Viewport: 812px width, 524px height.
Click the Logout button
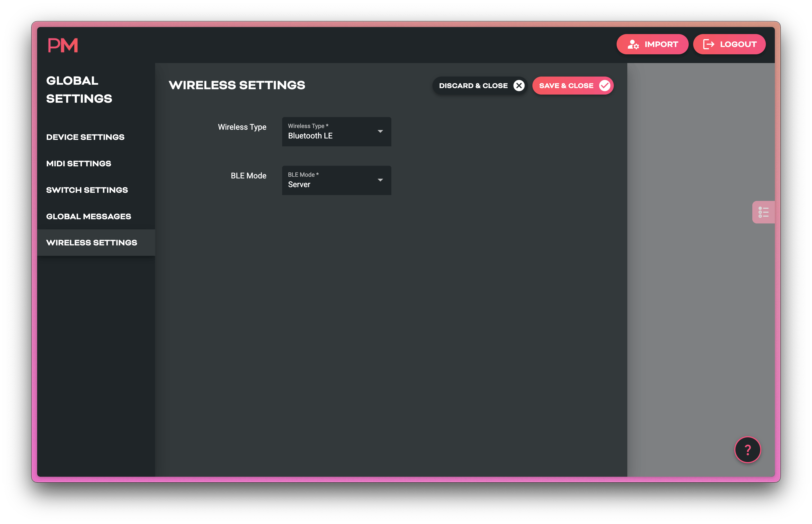(x=729, y=44)
